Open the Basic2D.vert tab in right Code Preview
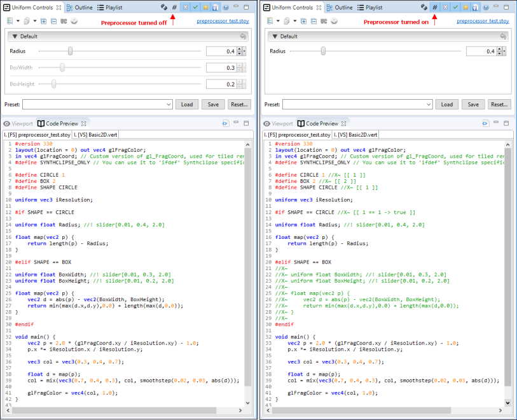517x420 pixels. tap(356, 135)
